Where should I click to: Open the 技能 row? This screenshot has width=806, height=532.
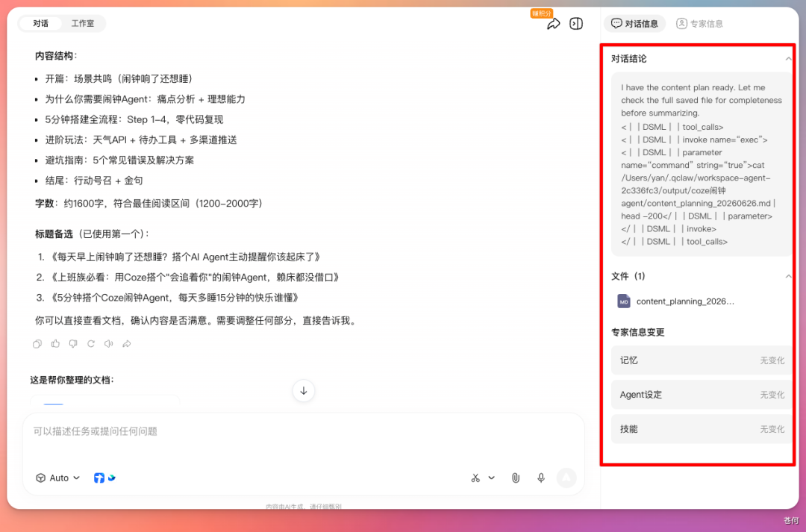[x=702, y=429]
